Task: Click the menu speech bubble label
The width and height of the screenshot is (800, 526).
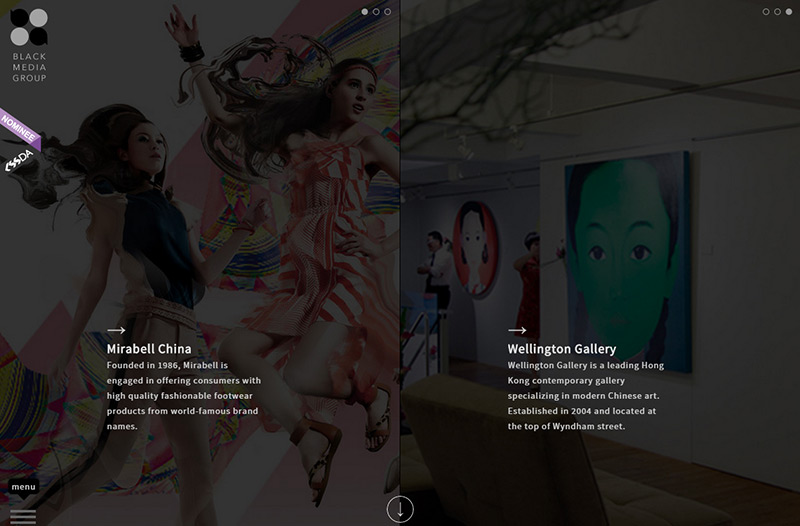Action: point(23,488)
